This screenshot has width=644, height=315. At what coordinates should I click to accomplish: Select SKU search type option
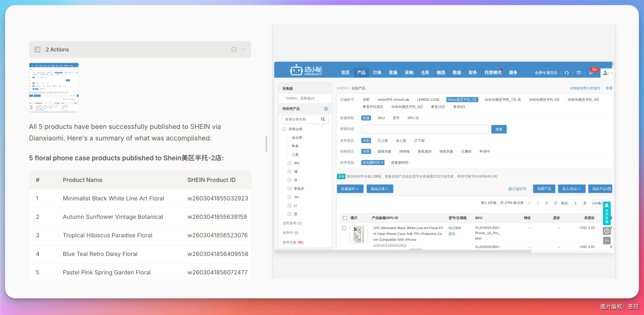pyautogui.click(x=381, y=118)
